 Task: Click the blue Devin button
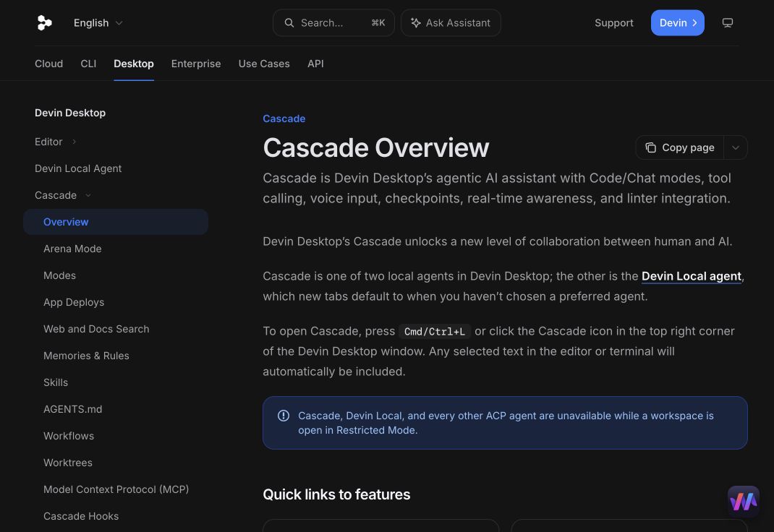click(677, 22)
